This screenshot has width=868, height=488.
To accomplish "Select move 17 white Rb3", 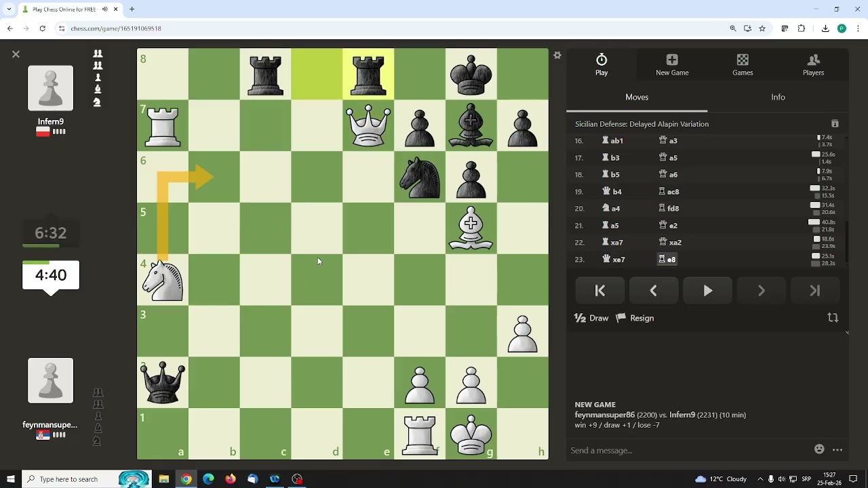I will pos(610,158).
